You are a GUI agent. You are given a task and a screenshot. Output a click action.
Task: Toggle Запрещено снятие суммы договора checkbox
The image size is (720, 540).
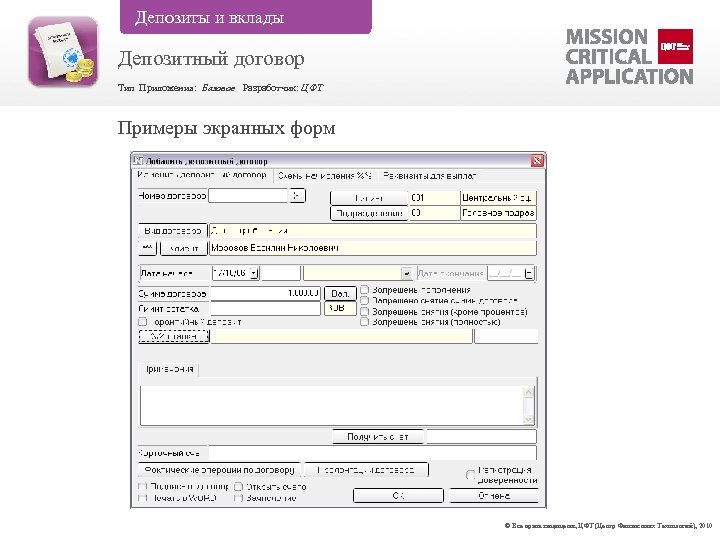click(x=364, y=300)
